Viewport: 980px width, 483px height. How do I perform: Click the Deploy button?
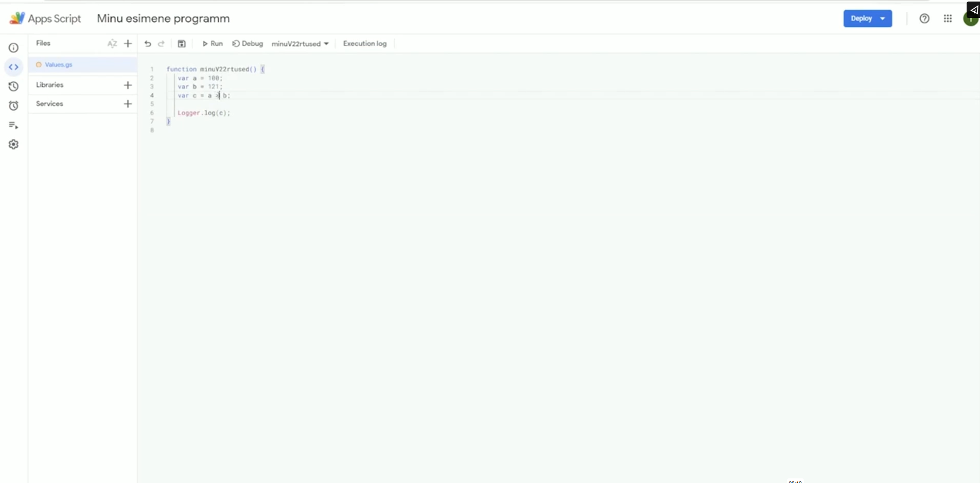click(861, 19)
